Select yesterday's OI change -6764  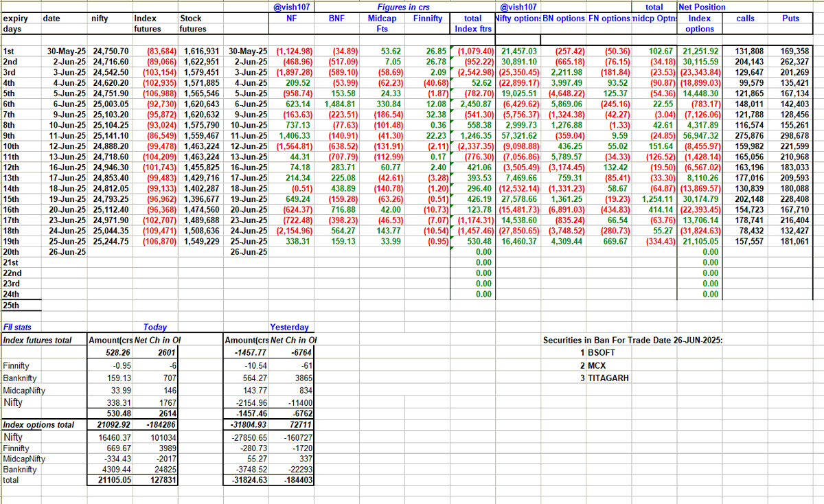click(301, 352)
